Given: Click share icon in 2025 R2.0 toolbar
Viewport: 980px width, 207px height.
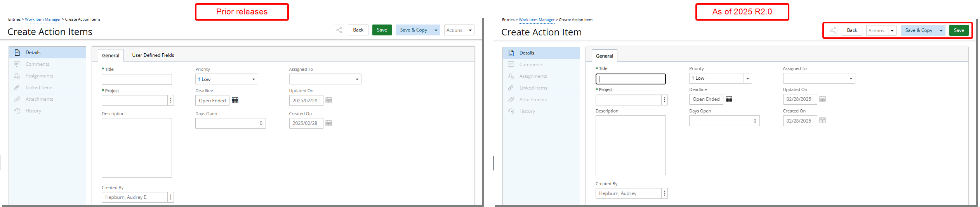Looking at the screenshot, I should (x=833, y=30).
